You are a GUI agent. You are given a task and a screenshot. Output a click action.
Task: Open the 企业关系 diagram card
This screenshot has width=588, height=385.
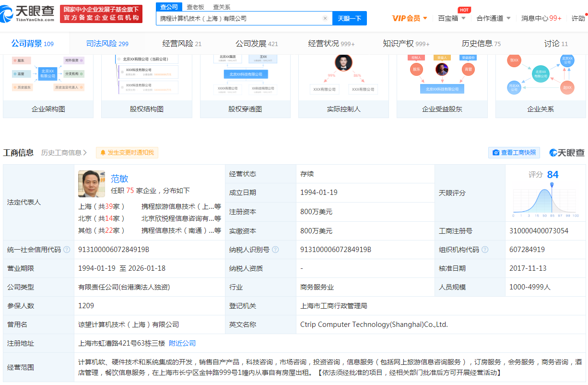click(x=541, y=86)
